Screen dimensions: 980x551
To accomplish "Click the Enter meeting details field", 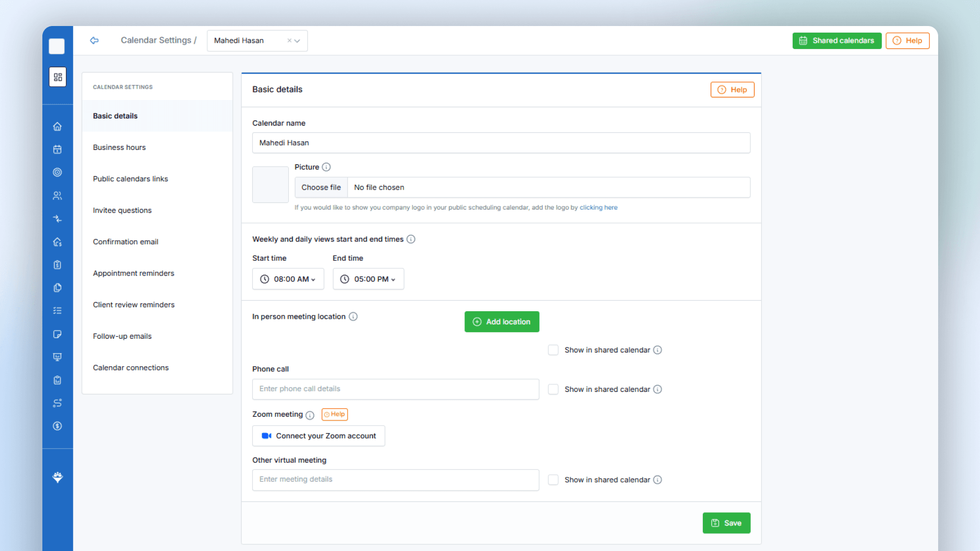I will [396, 480].
